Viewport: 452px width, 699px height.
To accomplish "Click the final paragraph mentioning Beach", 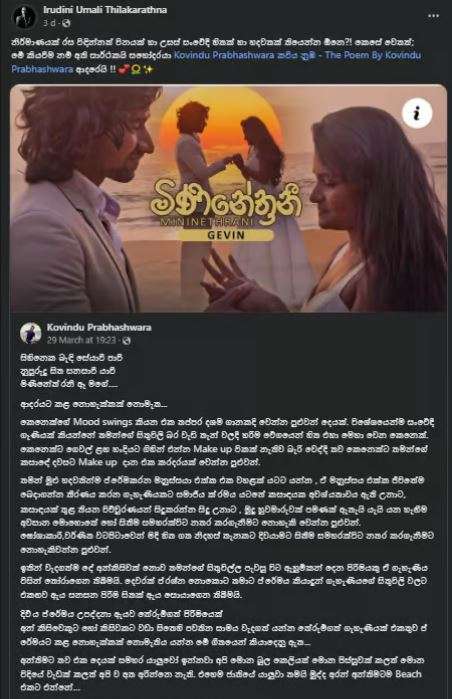I will coord(222,673).
